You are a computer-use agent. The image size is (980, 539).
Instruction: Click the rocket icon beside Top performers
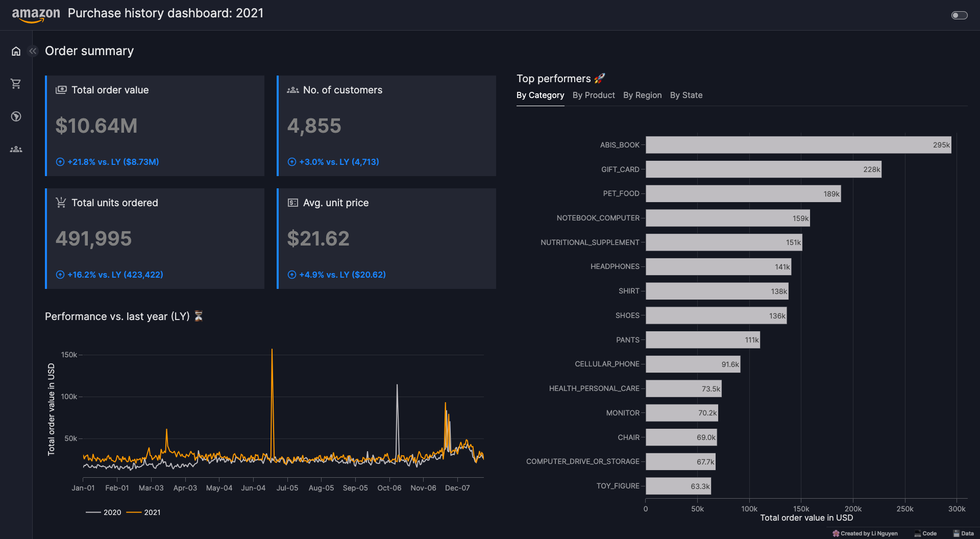click(600, 78)
